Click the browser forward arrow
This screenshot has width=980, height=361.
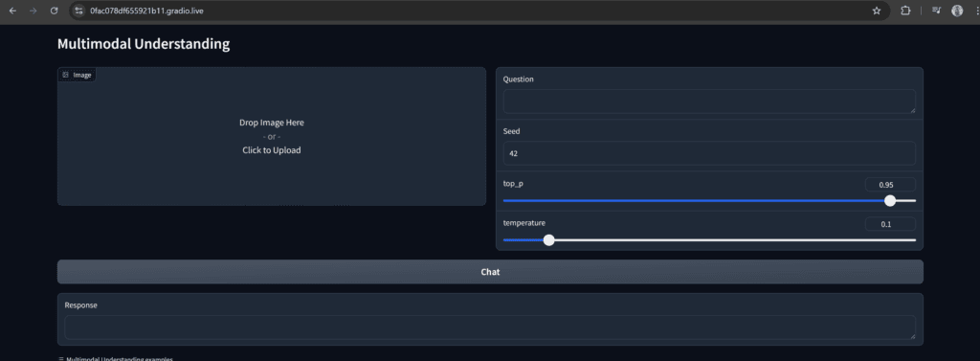(33, 11)
